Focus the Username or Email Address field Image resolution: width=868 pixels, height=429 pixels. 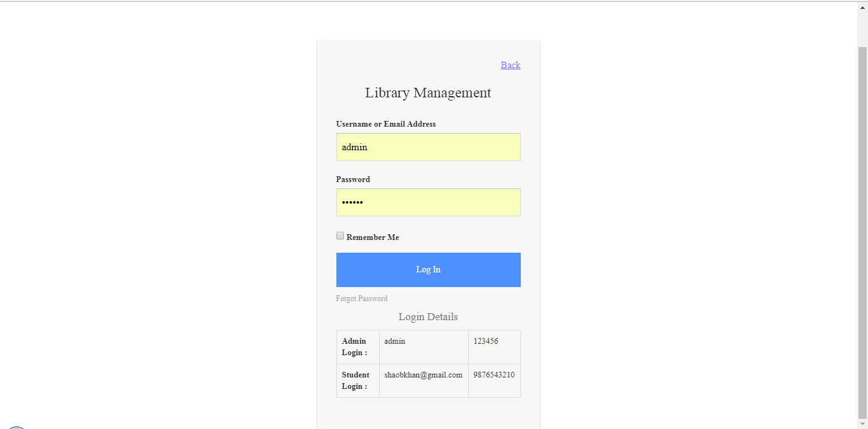tap(429, 147)
